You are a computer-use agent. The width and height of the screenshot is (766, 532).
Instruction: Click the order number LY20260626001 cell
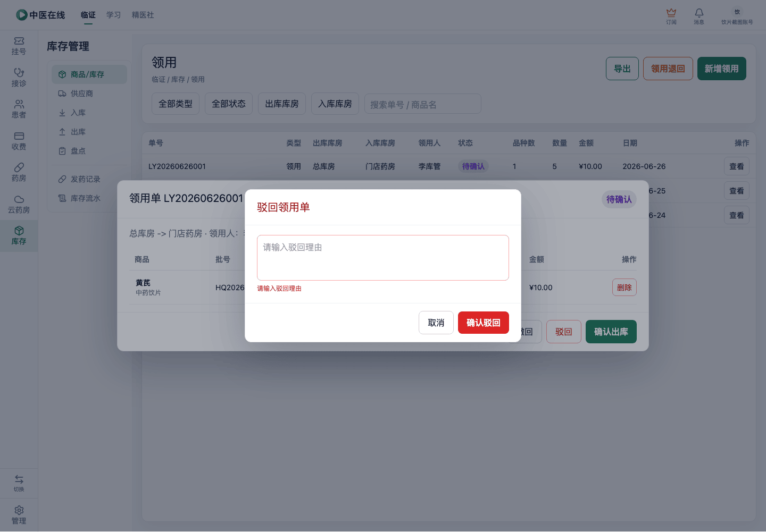177,166
